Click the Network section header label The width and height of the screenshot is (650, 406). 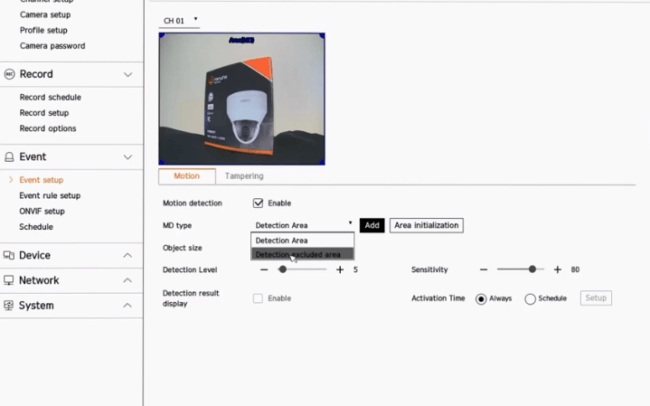(x=39, y=280)
